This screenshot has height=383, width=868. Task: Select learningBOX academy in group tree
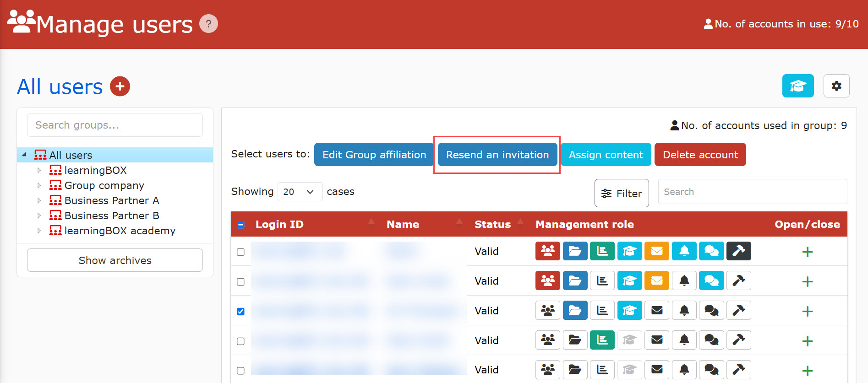click(x=120, y=231)
